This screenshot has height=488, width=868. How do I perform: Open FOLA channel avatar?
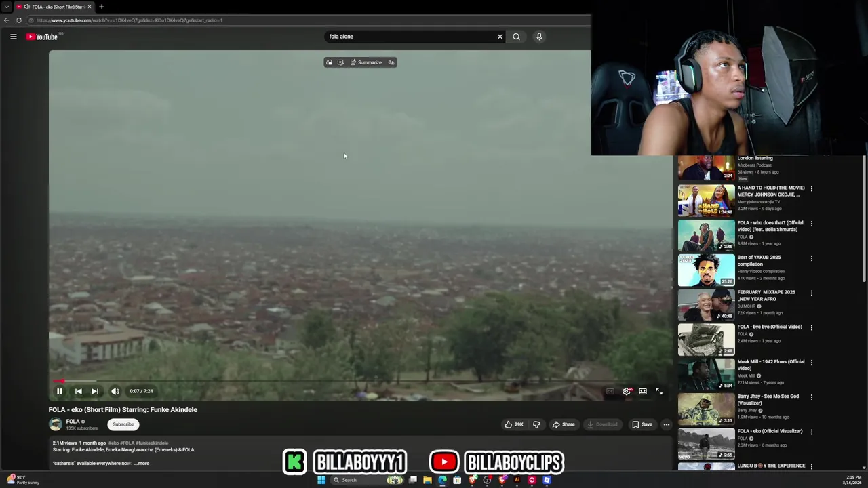[56, 424]
